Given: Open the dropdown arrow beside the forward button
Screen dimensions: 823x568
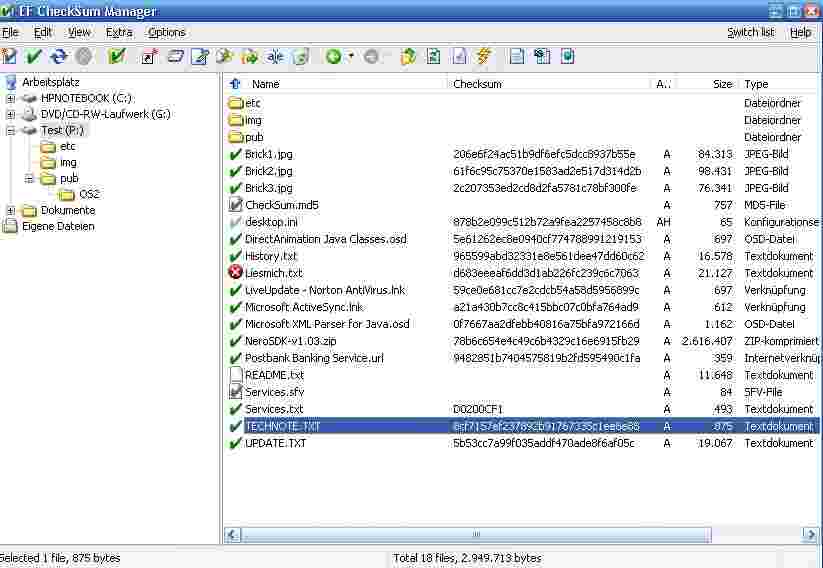Looking at the screenshot, I should pyautogui.click(x=351, y=56).
